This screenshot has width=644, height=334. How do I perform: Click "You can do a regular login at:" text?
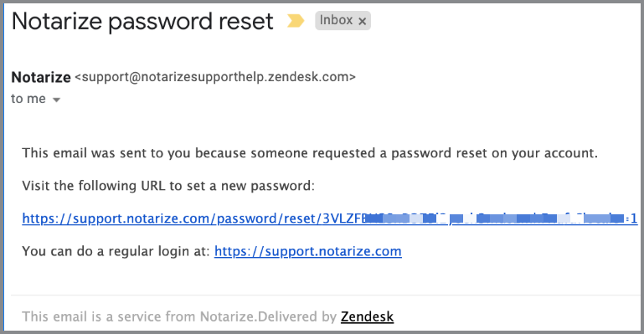pyautogui.click(x=116, y=251)
